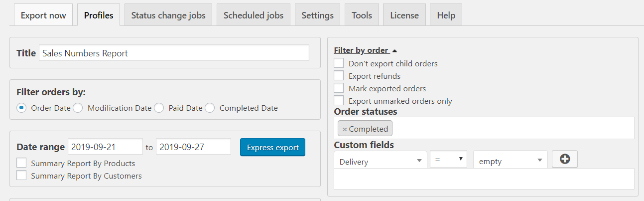Screen dimensions: 644x201
Task: Switch to the Export now tab
Action: point(43,15)
